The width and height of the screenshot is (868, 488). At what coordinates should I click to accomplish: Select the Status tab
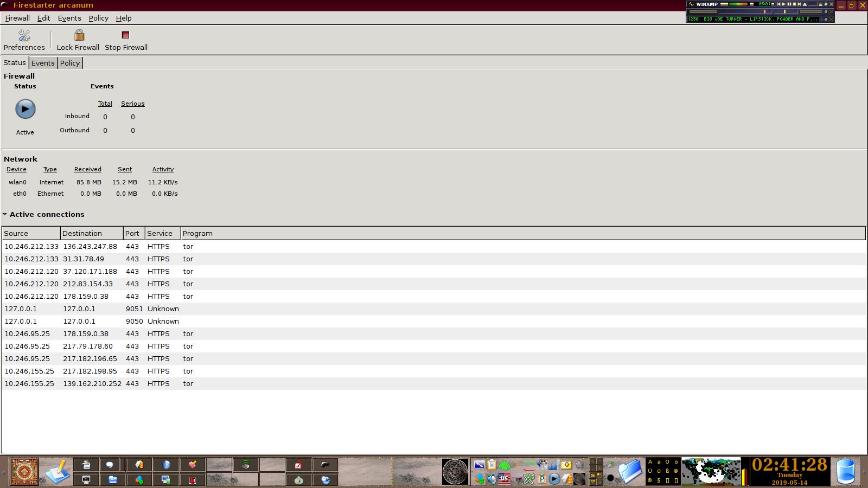(15, 62)
